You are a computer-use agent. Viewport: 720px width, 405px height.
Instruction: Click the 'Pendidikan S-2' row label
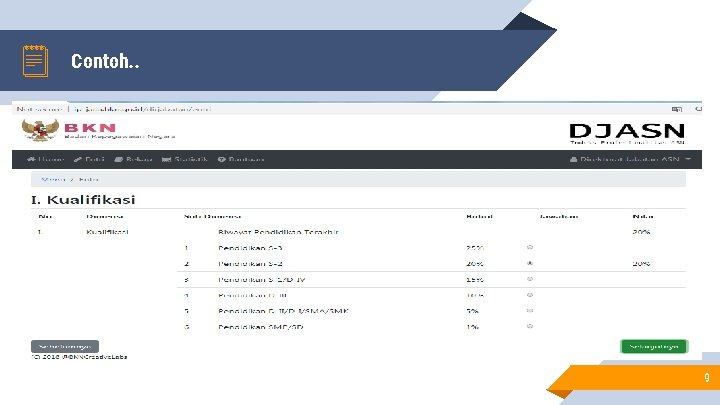pos(250,264)
